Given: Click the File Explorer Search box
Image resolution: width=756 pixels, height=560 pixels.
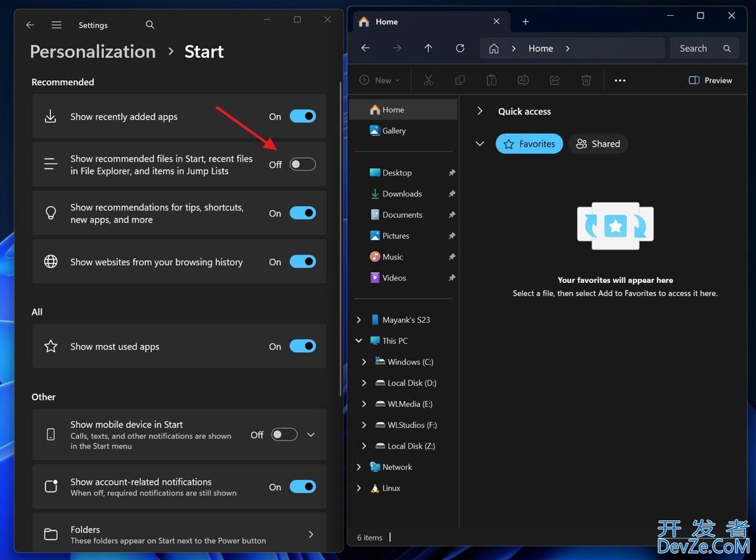Looking at the screenshot, I should (x=699, y=49).
